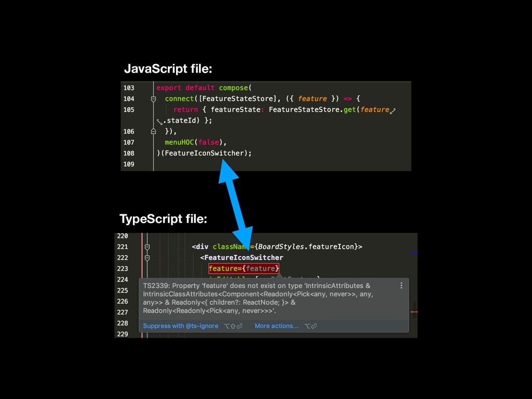The width and height of the screenshot is (532, 399).
Task: Click line number 103 in the gutter
Action: 129,88
